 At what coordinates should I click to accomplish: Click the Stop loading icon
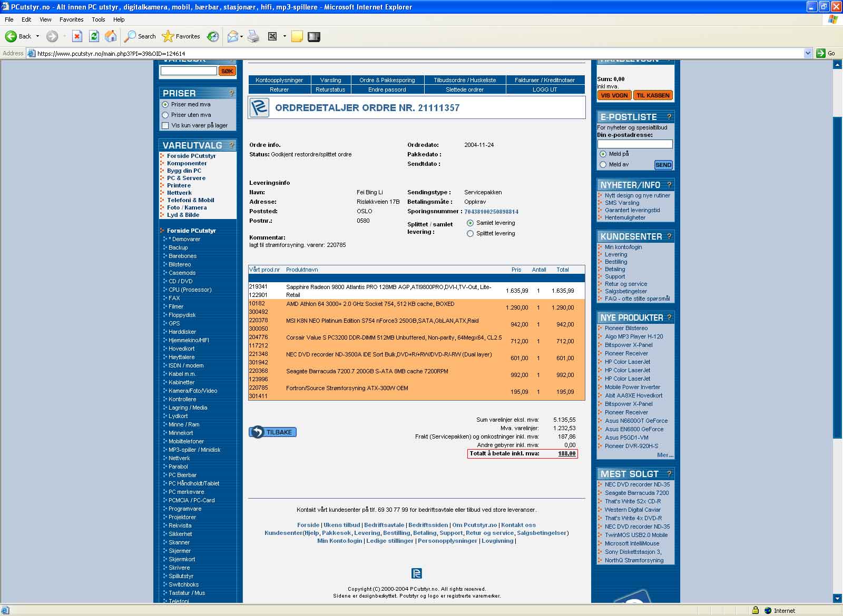[77, 36]
